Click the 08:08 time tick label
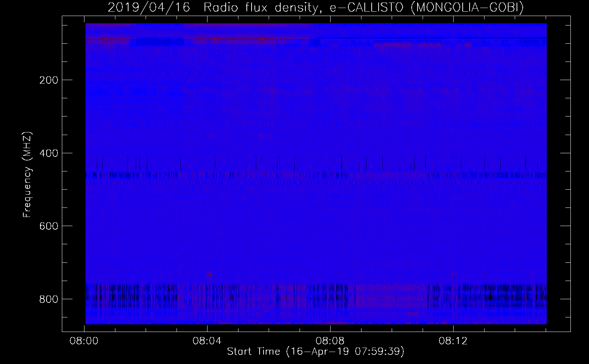 pos(330,341)
